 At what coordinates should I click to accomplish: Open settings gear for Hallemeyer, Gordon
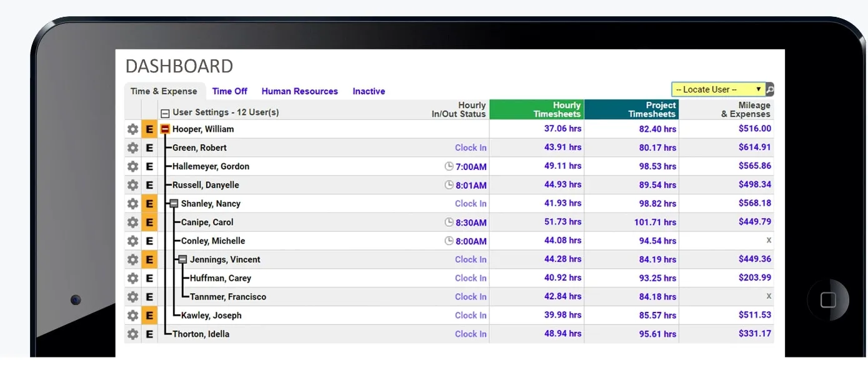(x=132, y=167)
